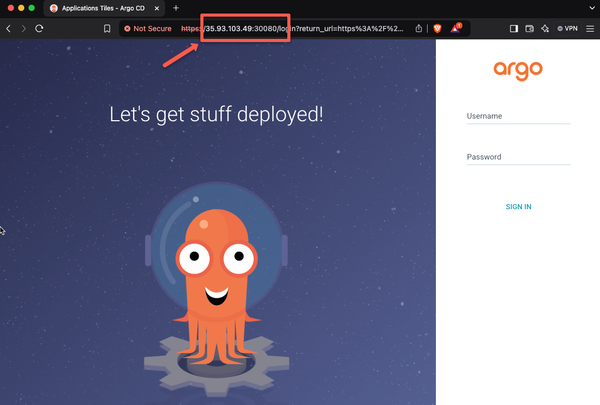Open the share icon in address bar
The image size is (600, 405).
tap(419, 29)
